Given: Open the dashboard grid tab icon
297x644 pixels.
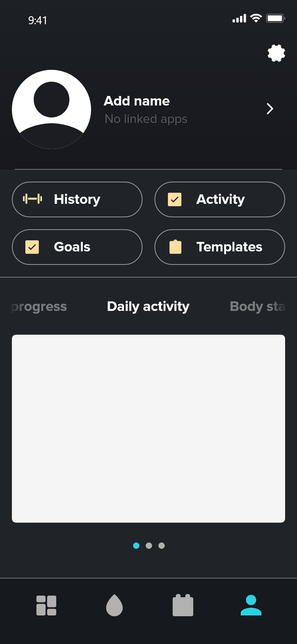Looking at the screenshot, I should [x=46, y=606].
